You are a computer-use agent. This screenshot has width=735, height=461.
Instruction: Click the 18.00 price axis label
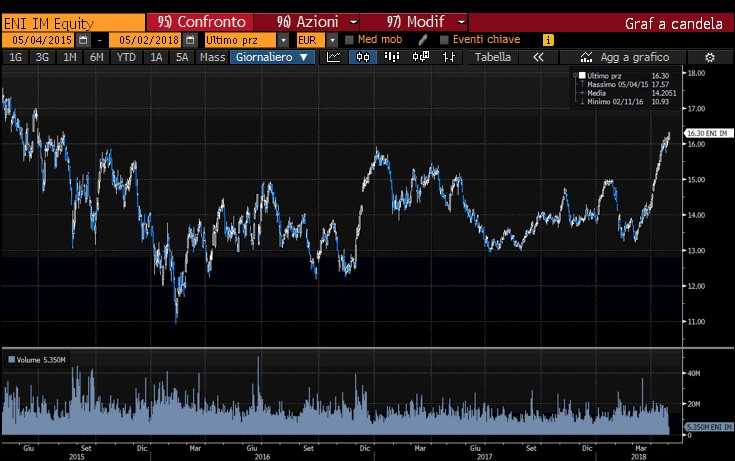pos(696,73)
